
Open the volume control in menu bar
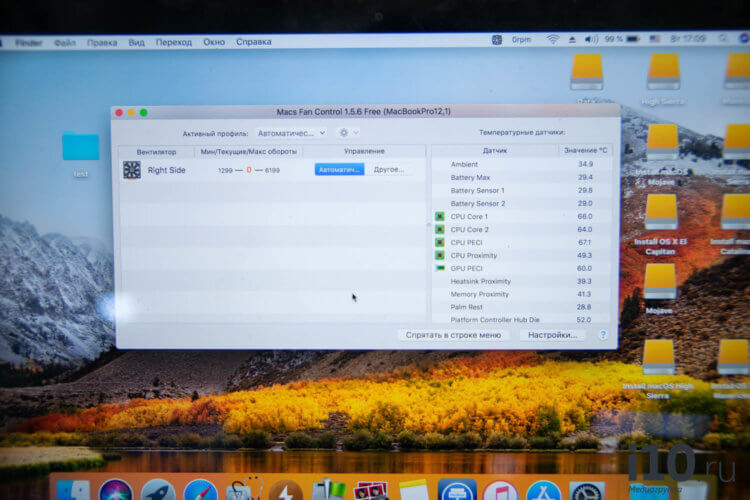point(591,40)
